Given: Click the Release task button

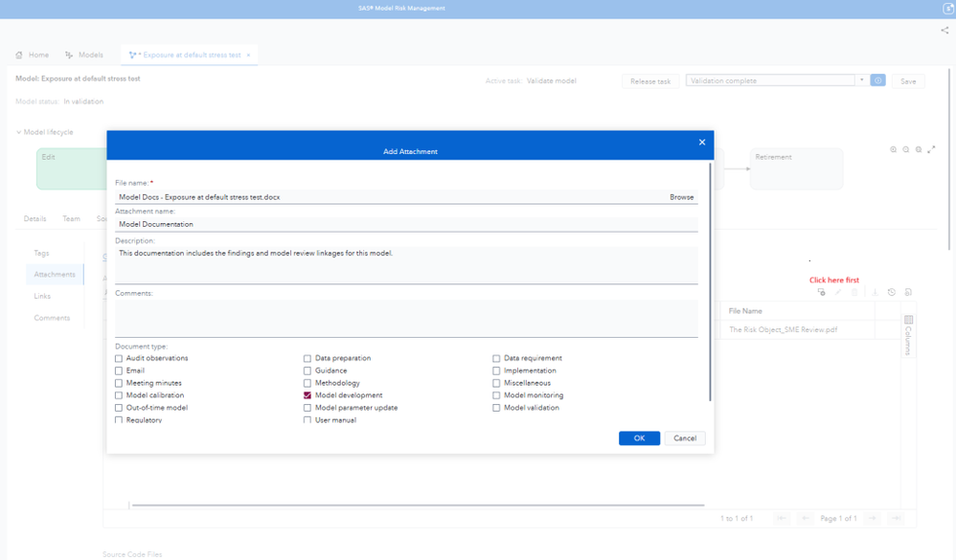Looking at the screenshot, I should click(650, 81).
